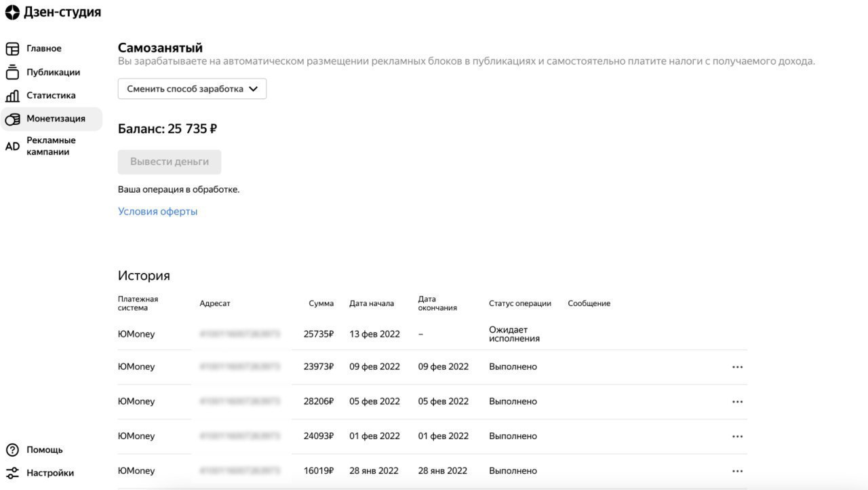This screenshot has height=490, width=868.
Task: Click the 13 фев 2022 start date
Action: pyautogui.click(x=374, y=334)
